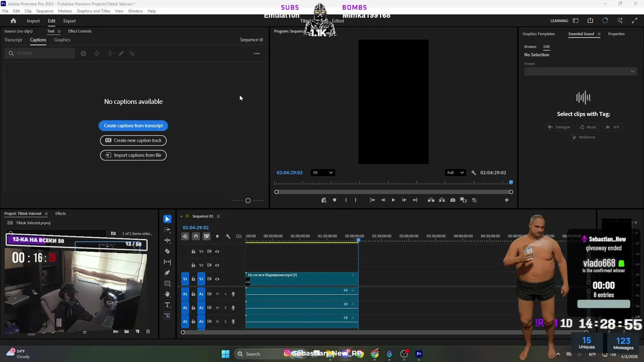The height and width of the screenshot is (362, 644).
Task: Play the sequence in Program Monitor
Action: [x=393, y=200]
